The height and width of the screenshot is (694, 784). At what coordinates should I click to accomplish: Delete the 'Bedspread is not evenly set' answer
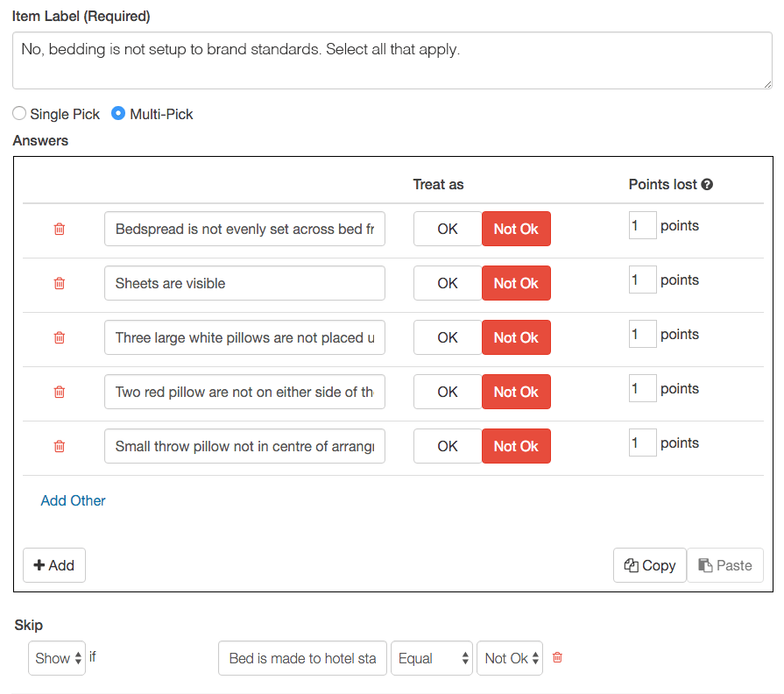coord(60,229)
